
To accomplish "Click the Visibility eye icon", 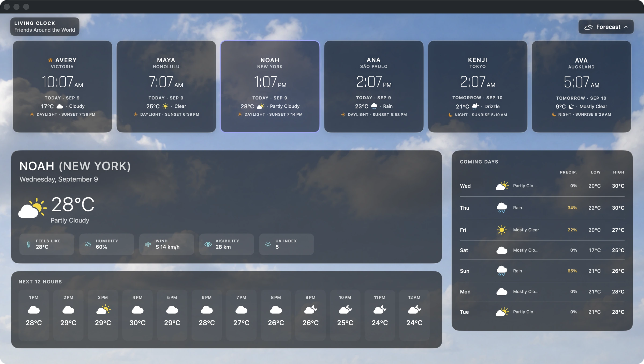I will tap(208, 244).
